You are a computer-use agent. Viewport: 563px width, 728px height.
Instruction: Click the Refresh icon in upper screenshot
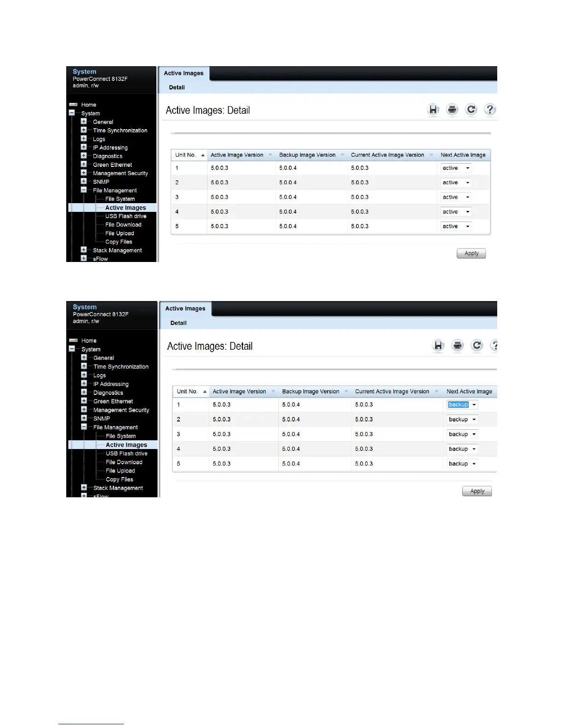[471, 109]
